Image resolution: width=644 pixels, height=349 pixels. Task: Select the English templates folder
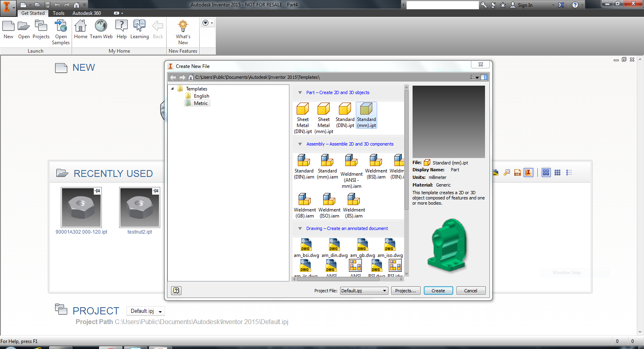click(198, 96)
